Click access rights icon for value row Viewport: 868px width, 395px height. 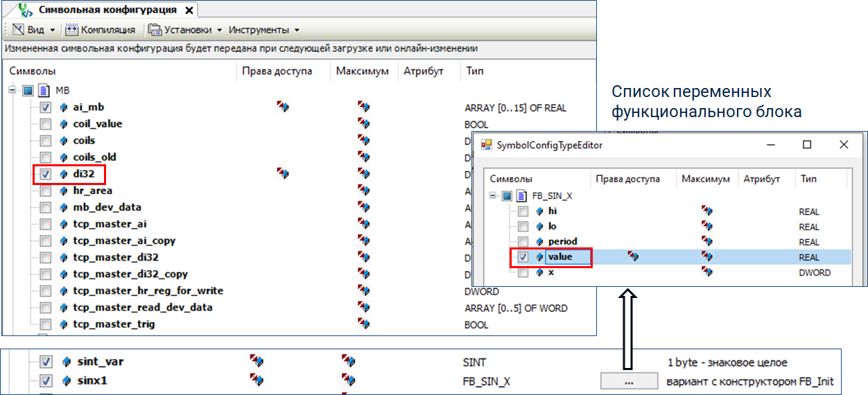pyautogui.click(x=633, y=256)
